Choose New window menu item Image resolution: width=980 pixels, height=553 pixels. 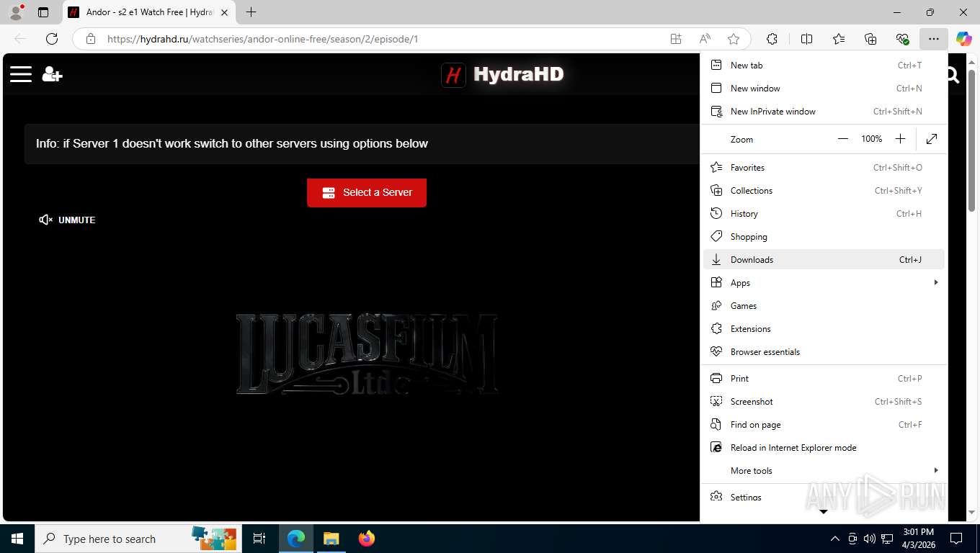click(x=824, y=88)
